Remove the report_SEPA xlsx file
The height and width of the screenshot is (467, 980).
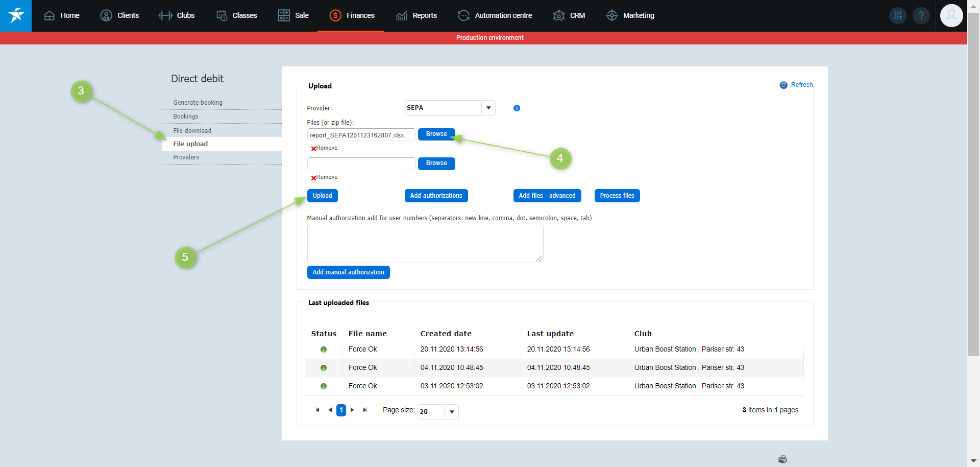[x=324, y=148]
